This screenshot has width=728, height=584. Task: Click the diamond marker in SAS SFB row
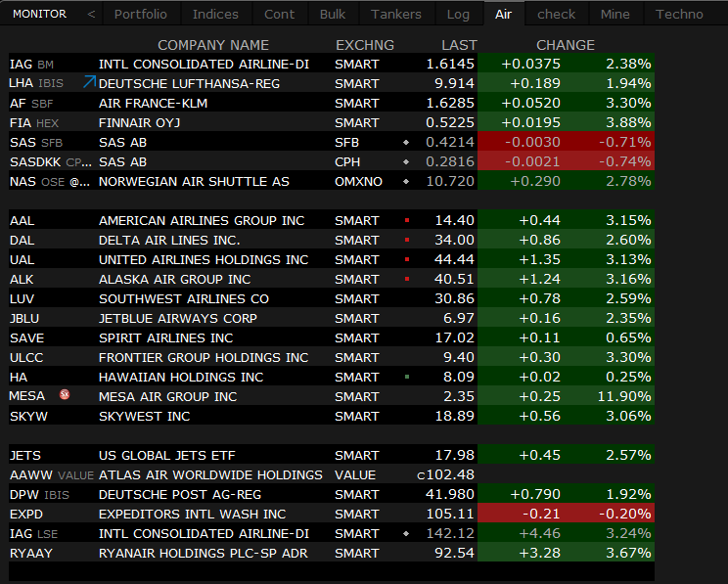(406, 143)
